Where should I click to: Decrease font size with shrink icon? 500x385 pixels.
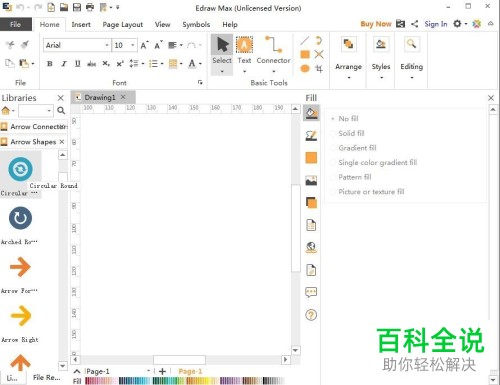click(158, 45)
